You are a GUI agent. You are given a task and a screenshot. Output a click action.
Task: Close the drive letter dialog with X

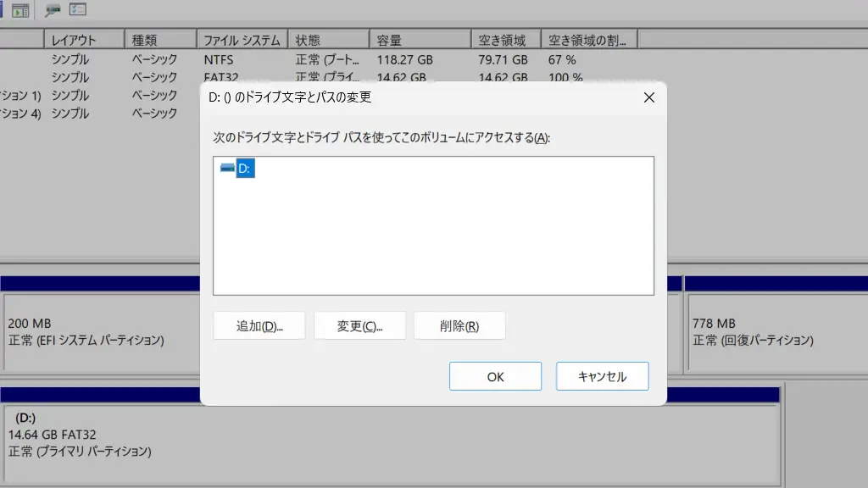pos(649,97)
